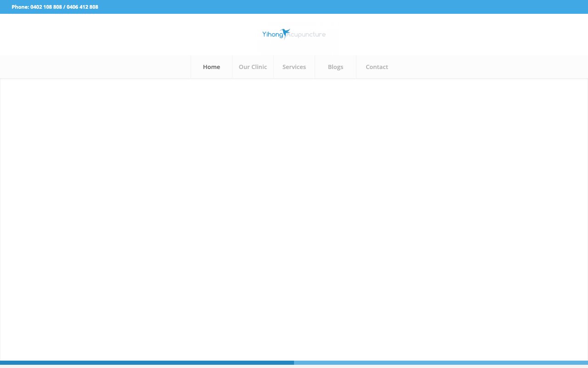The width and height of the screenshot is (588, 368).
Task: Open the Home menu item
Action: tap(211, 67)
